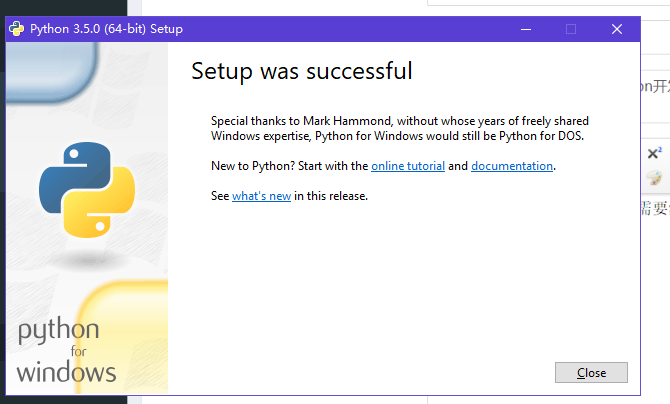Click the Chinese body text below the background toolbar
The width and height of the screenshot is (670, 404).
[655, 208]
